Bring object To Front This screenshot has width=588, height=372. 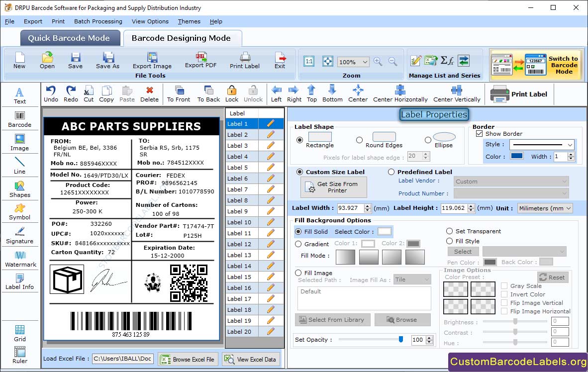[x=179, y=94]
